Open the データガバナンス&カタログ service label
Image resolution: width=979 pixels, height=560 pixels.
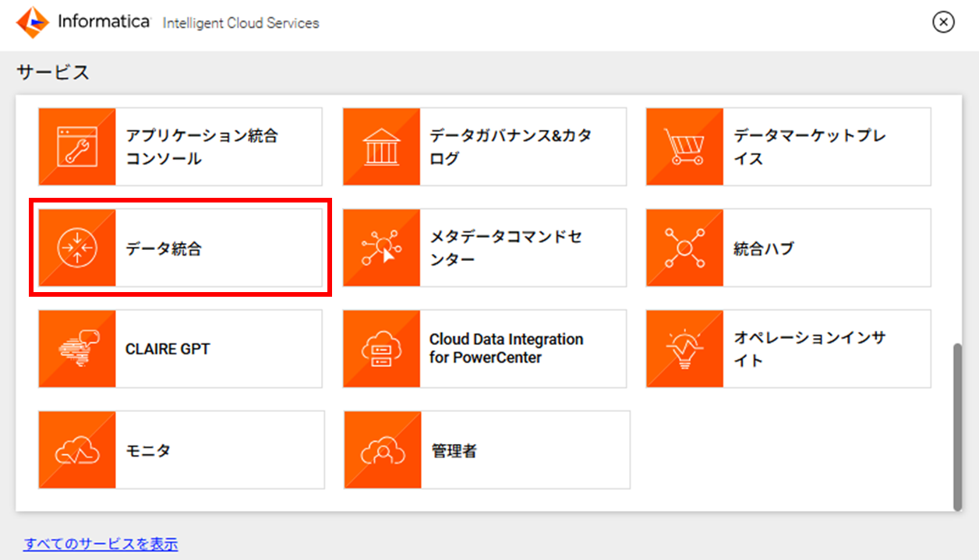(511, 147)
